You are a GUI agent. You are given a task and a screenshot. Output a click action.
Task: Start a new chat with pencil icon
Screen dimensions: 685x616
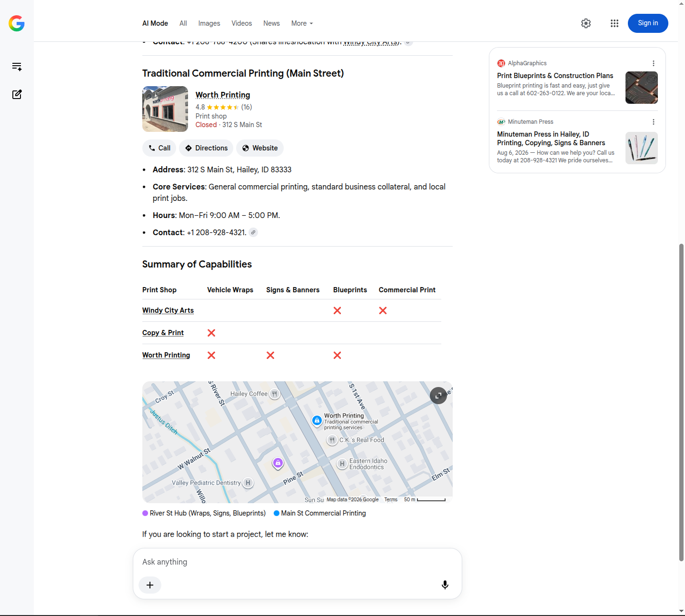[x=17, y=94]
